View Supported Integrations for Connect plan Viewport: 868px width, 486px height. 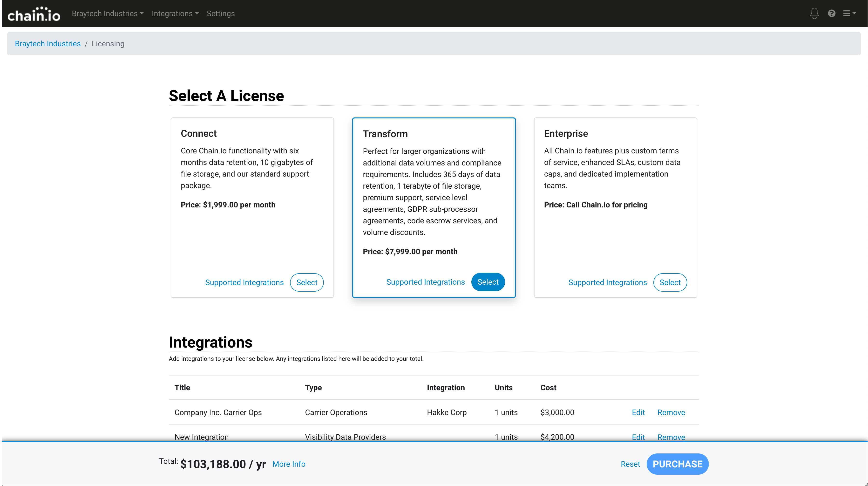[244, 282]
